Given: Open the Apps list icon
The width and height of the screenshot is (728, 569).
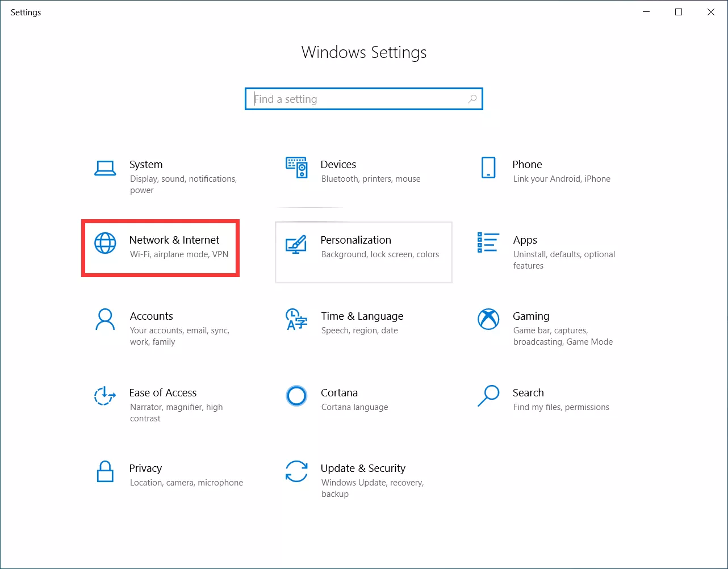Looking at the screenshot, I should coord(488,242).
